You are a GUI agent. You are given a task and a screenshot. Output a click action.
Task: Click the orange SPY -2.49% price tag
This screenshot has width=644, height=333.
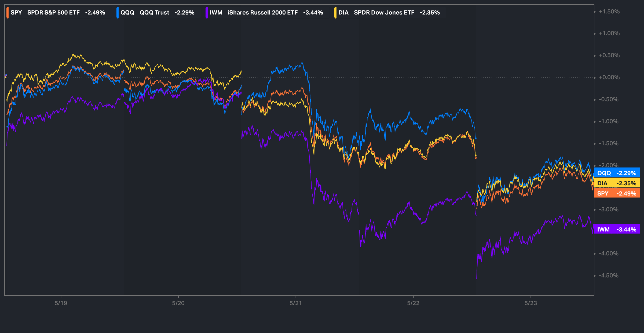(x=617, y=193)
